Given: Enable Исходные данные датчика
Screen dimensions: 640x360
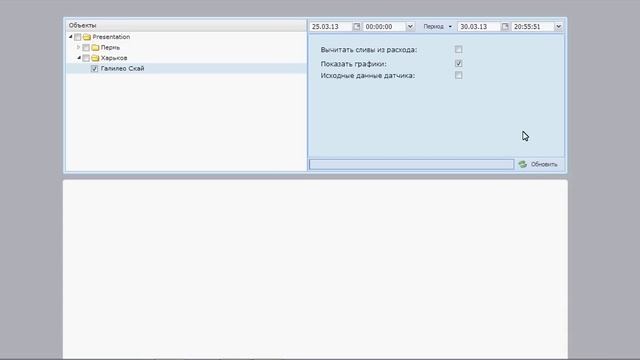Looking at the screenshot, I should (x=458, y=75).
